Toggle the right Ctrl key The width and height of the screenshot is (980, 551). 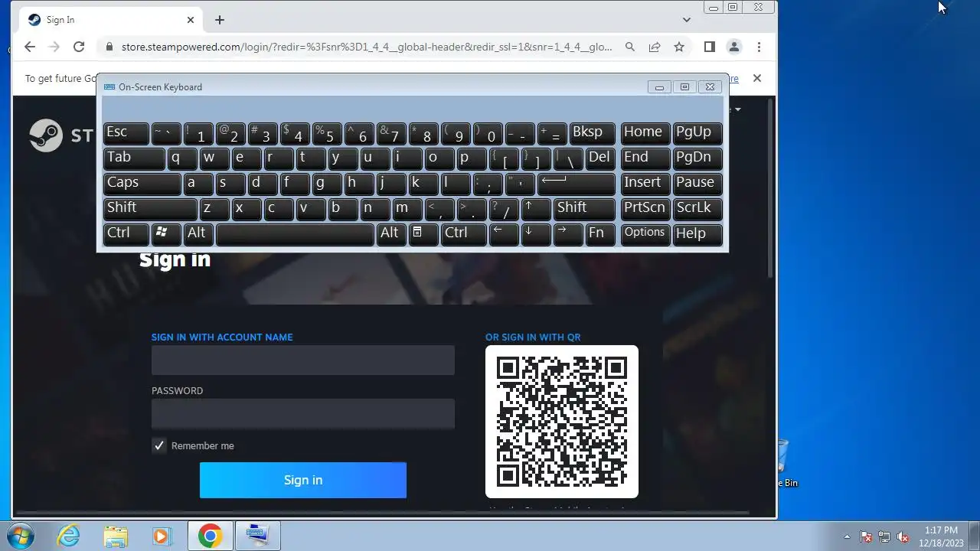[x=463, y=233]
